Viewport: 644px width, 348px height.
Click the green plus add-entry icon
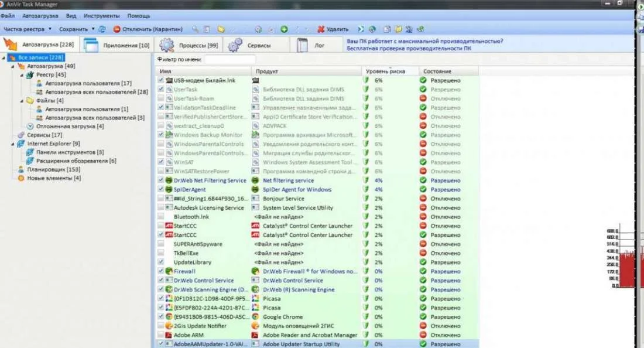[284, 29]
